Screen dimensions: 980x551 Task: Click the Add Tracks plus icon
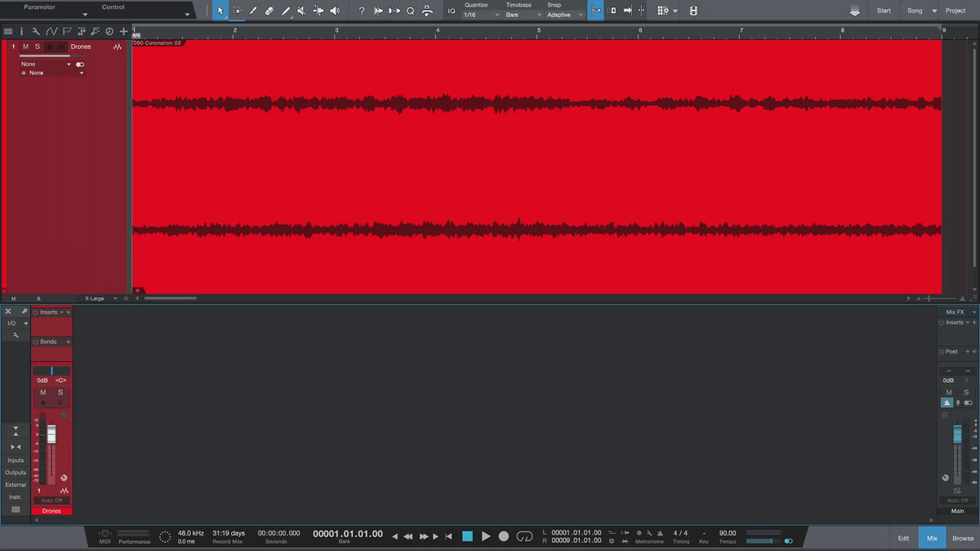(123, 31)
